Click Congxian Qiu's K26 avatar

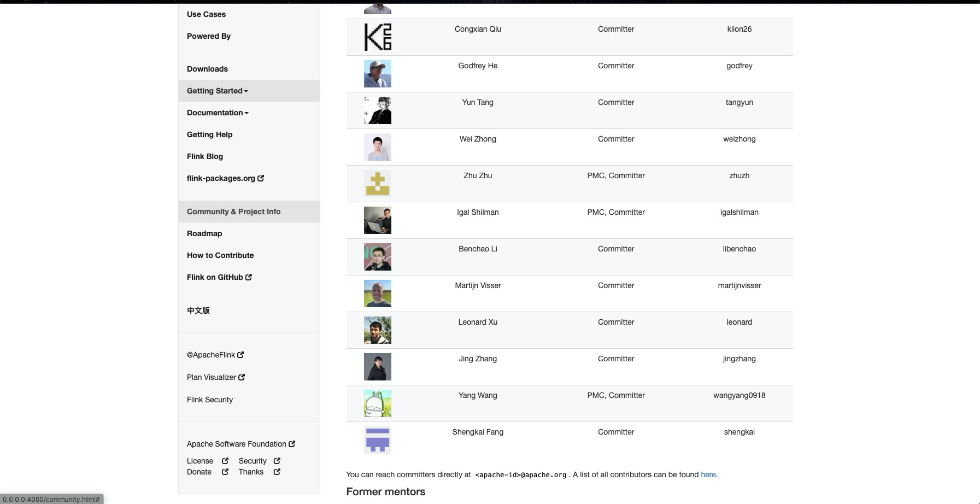378,37
